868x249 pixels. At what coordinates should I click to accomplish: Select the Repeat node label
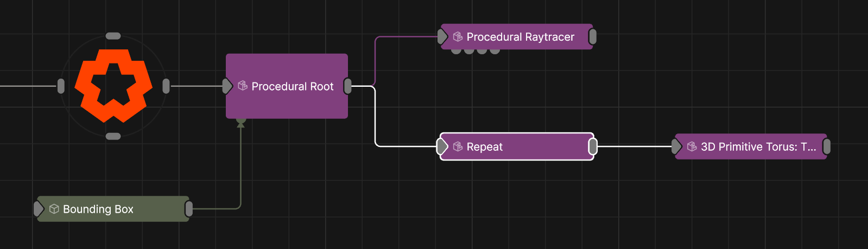(484, 147)
